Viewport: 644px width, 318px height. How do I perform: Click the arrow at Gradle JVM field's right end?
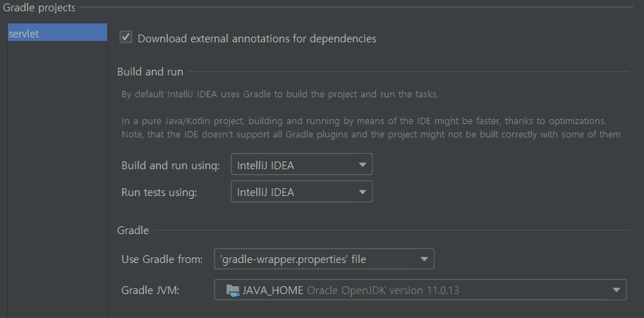point(616,290)
